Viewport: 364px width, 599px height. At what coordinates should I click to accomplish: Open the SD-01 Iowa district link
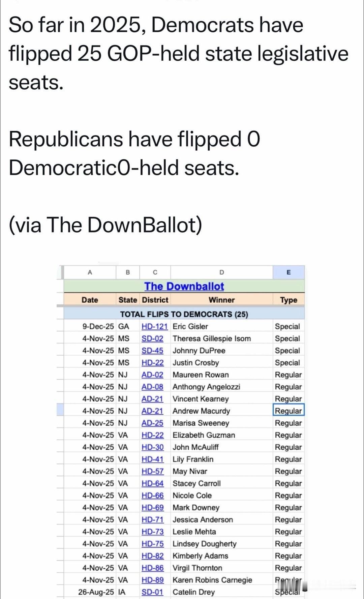pyautogui.click(x=152, y=592)
